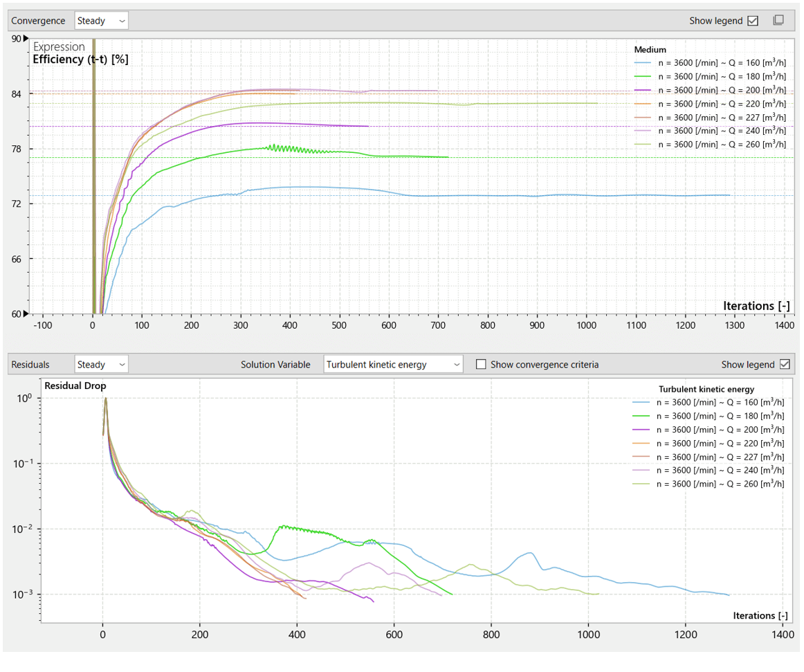Click the Q = 160 legend line in Medium
The image size is (804, 672).
click(643, 63)
